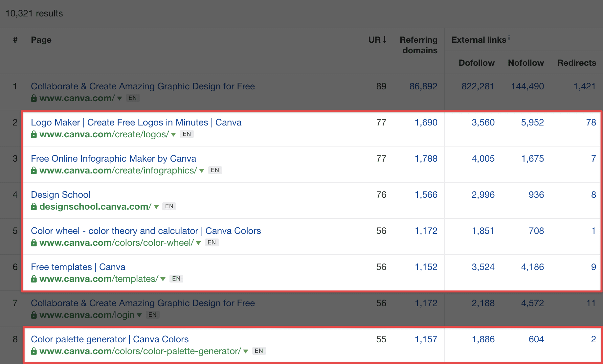Sort by the Nofollow column header
Image resolution: width=603 pixels, height=364 pixels.
click(x=526, y=63)
